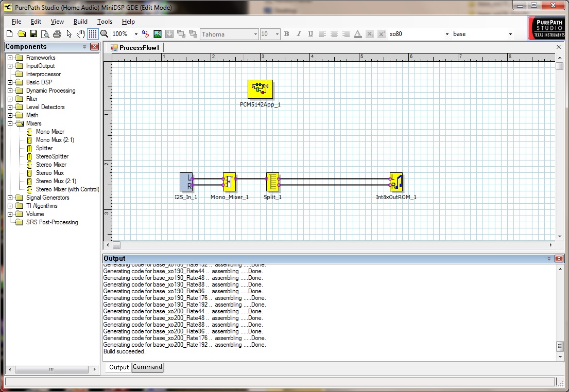Screen dimensions: 569x392
Task: Toggle superscript formatting
Action: click(382, 34)
